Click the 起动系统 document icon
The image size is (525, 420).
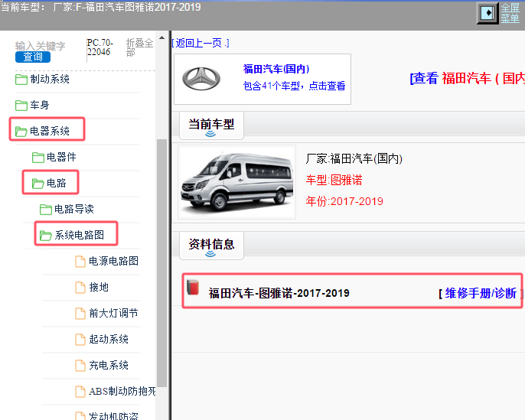click(80, 340)
